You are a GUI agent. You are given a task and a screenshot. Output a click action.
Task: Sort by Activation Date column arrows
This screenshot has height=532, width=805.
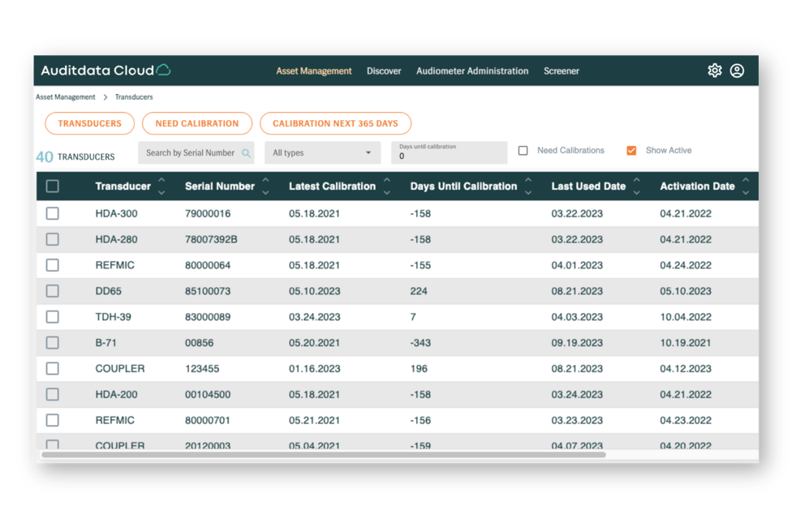coord(746,186)
